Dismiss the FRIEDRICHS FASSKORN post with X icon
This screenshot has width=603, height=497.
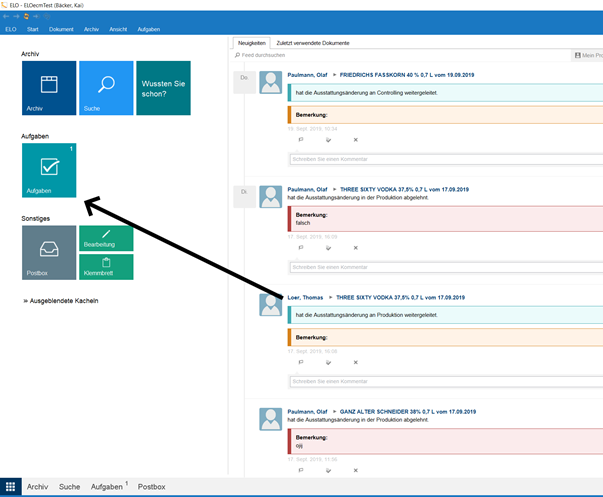(355, 139)
